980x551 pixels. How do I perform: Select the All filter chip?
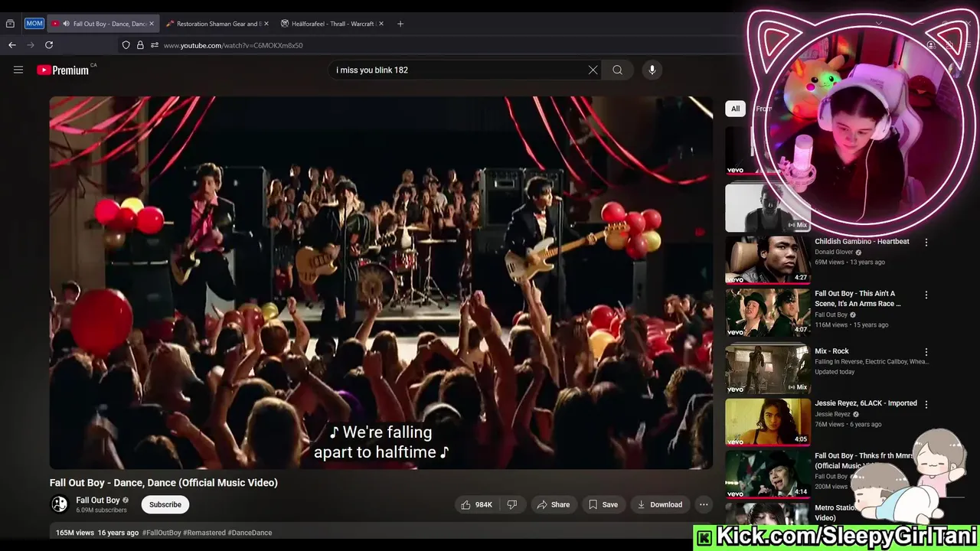click(x=735, y=109)
